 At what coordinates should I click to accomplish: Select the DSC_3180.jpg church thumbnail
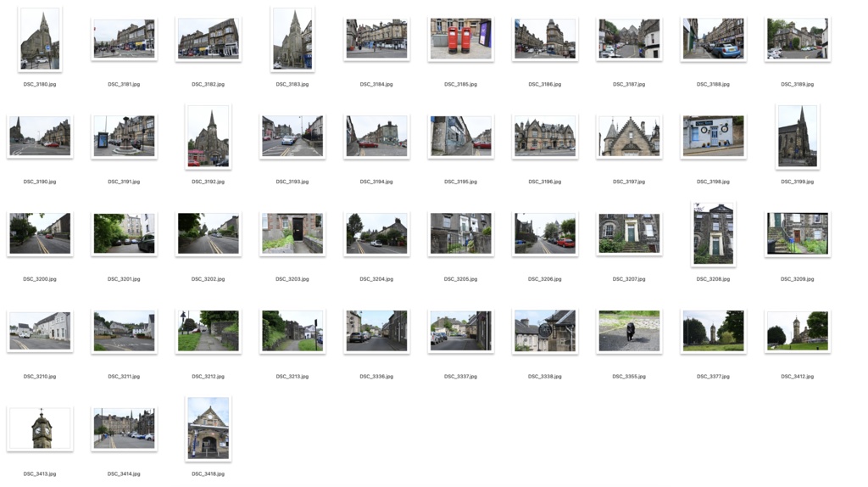coord(40,39)
